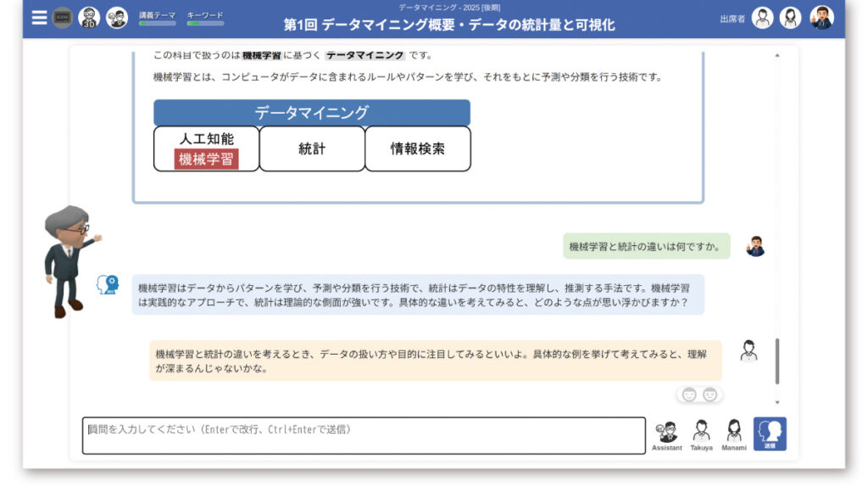Click the left smiley reaction face
The height and width of the screenshot is (487, 868).
point(689,394)
